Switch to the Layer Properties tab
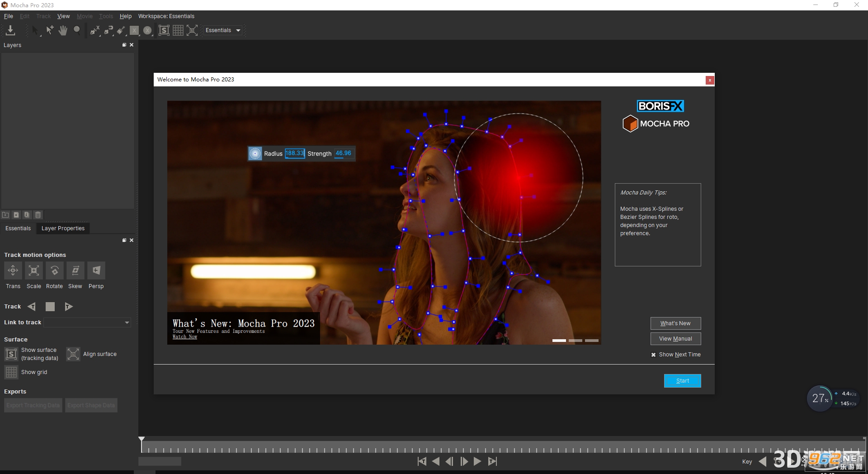This screenshot has width=868, height=474. (x=63, y=228)
